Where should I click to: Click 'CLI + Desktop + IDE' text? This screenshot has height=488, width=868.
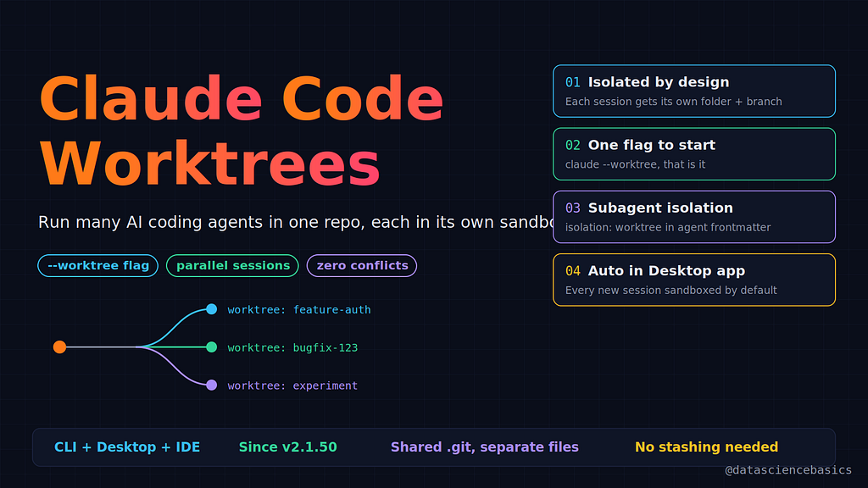[127, 447]
